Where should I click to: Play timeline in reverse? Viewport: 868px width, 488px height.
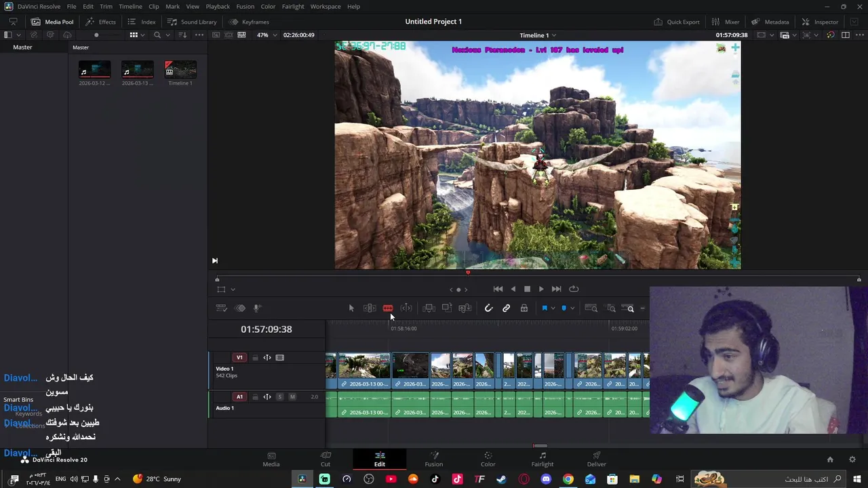click(513, 289)
